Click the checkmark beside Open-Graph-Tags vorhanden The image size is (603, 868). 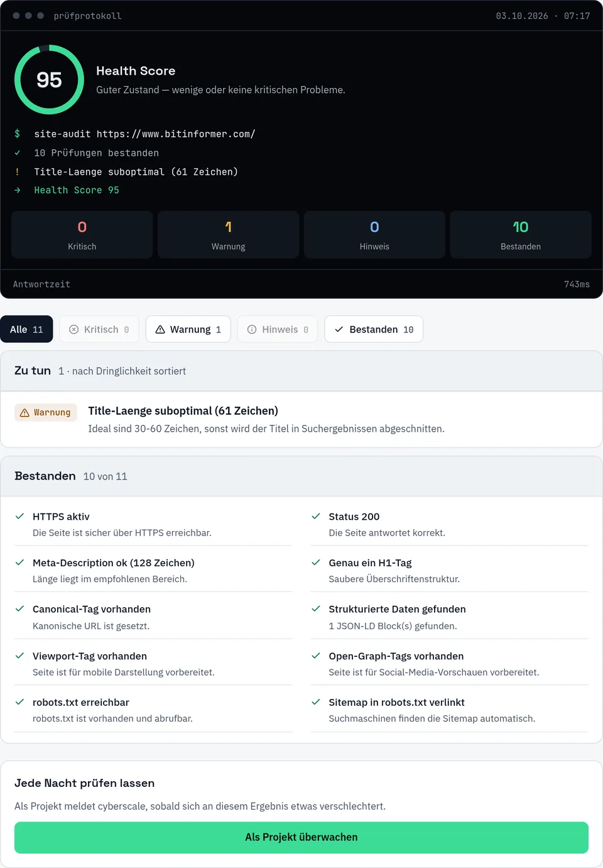coord(316,656)
